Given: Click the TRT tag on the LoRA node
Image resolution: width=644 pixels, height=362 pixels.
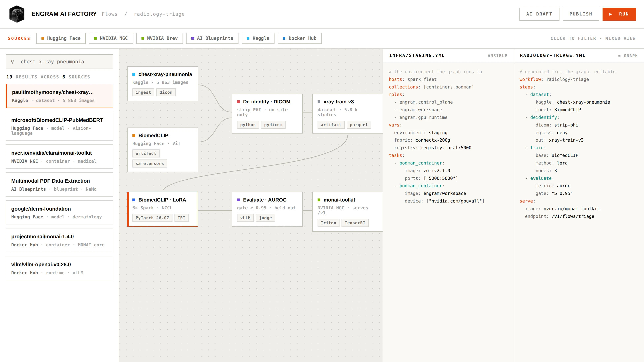Looking at the screenshot, I should click(182, 218).
